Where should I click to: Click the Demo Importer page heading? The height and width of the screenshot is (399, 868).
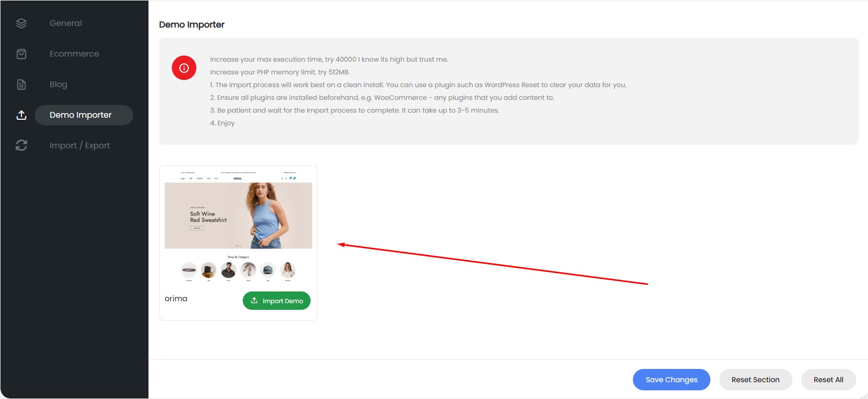point(192,24)
